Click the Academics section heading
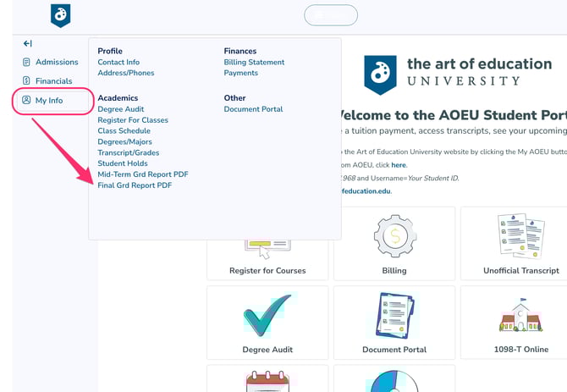567x392 pixels. point(118,98)
